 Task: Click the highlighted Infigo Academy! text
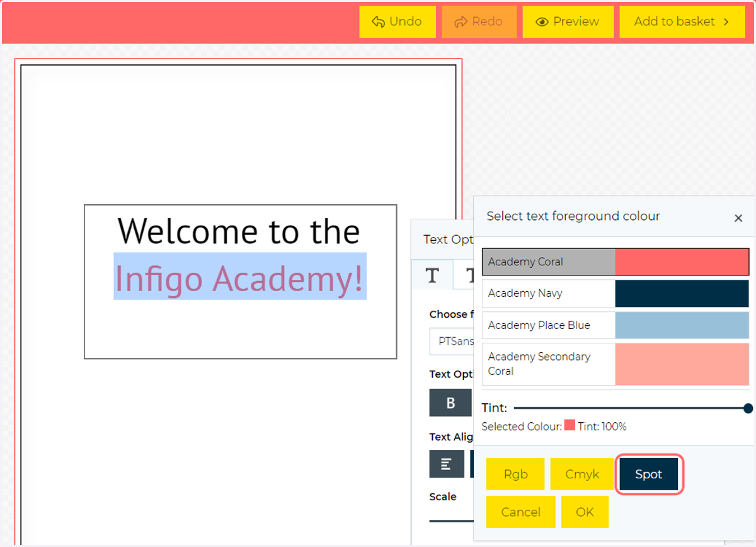239,278
